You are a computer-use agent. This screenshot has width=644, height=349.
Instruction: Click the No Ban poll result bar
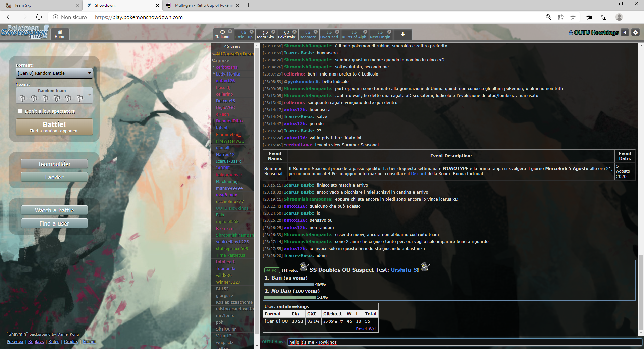(x=290, y=297)
